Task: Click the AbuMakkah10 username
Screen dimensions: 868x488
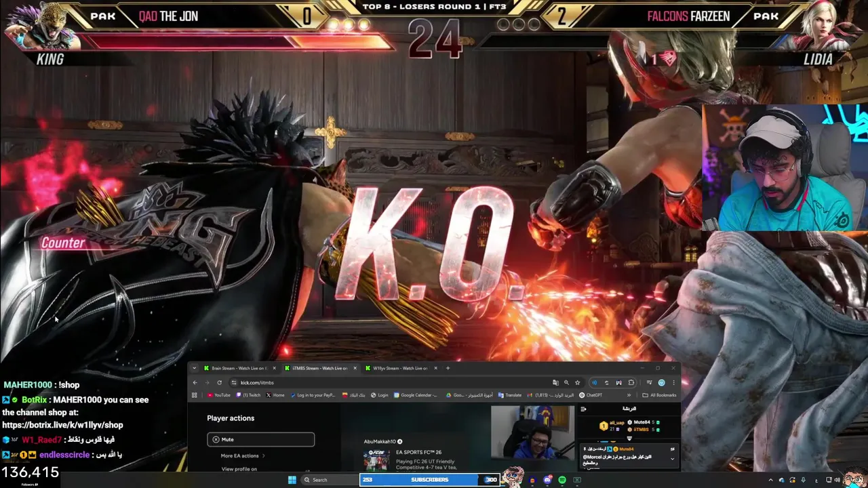Action: coord(380,441)
